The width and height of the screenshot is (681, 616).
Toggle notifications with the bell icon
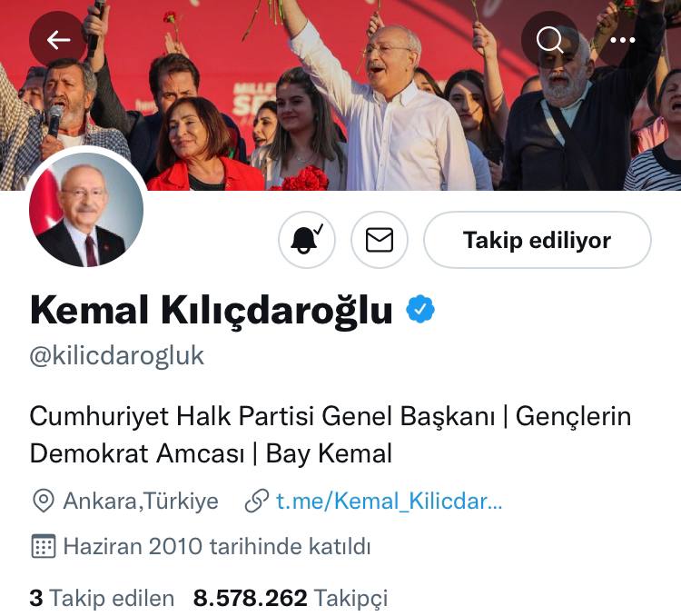(307, 240)
